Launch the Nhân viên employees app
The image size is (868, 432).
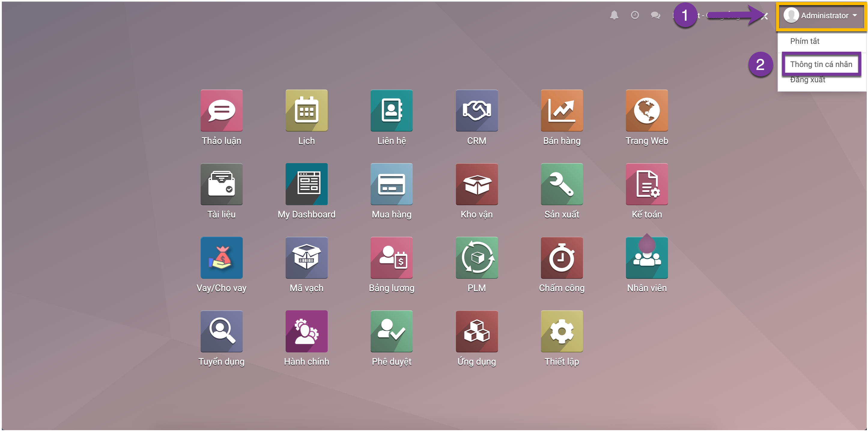647,258
